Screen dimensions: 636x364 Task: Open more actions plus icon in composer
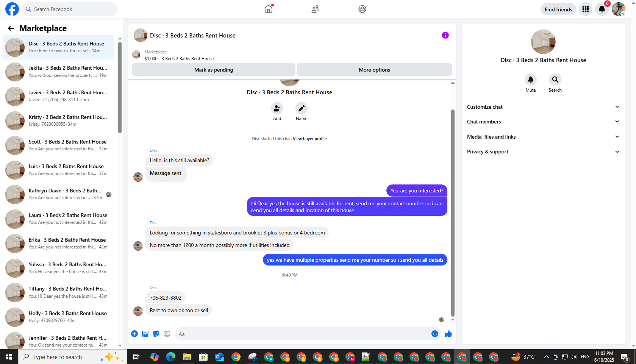pos(134,334)
